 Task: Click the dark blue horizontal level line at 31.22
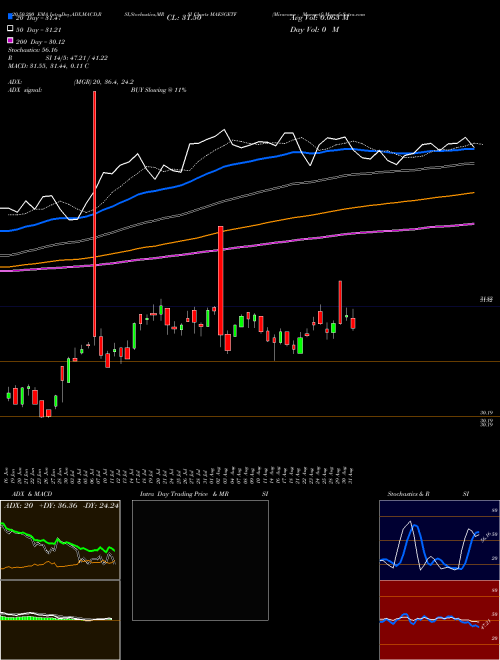(250, 306)
